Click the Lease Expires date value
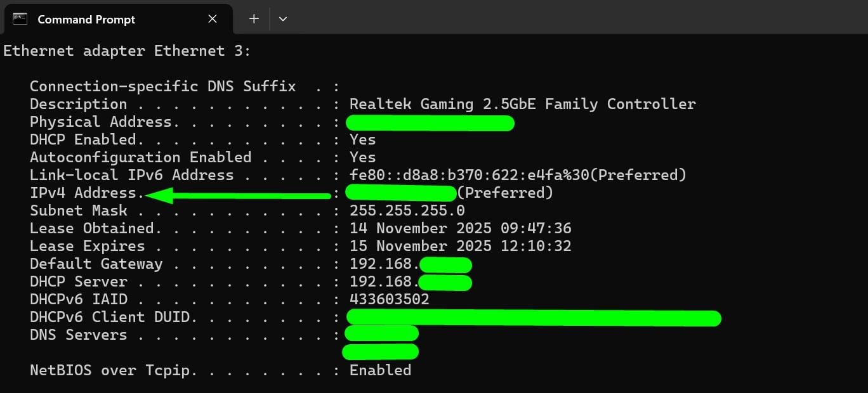868x393 pixels. point(461,246)
